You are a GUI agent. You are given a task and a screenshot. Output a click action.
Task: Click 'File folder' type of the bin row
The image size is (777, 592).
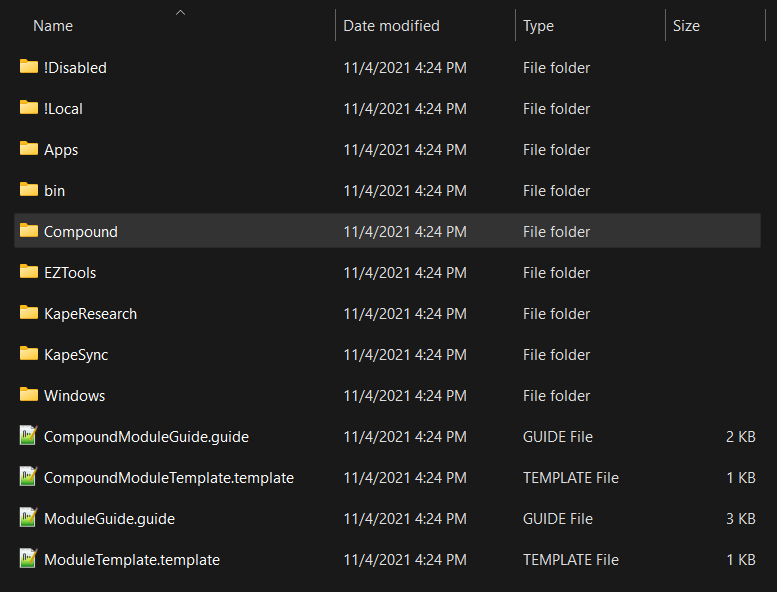pyautogui.click(x=556, y=191)
